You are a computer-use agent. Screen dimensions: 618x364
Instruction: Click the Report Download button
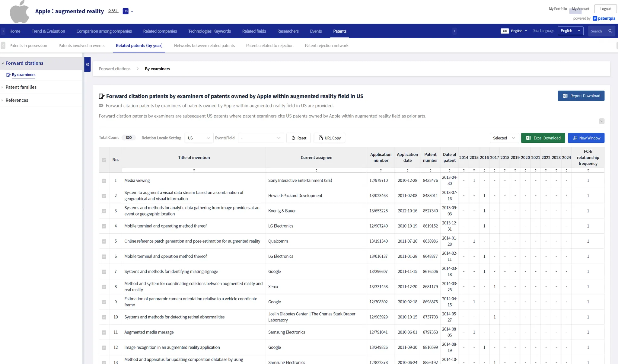point(581,96)
